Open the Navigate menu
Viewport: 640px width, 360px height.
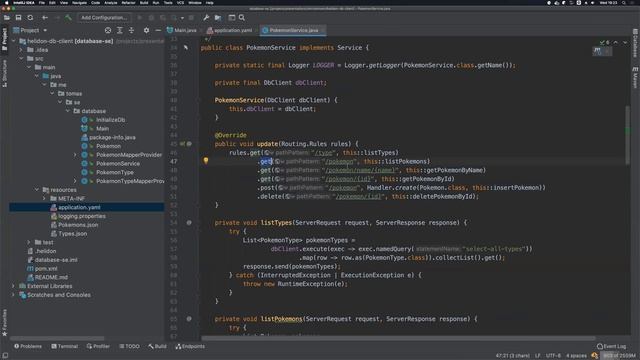(x=79, y=2)
